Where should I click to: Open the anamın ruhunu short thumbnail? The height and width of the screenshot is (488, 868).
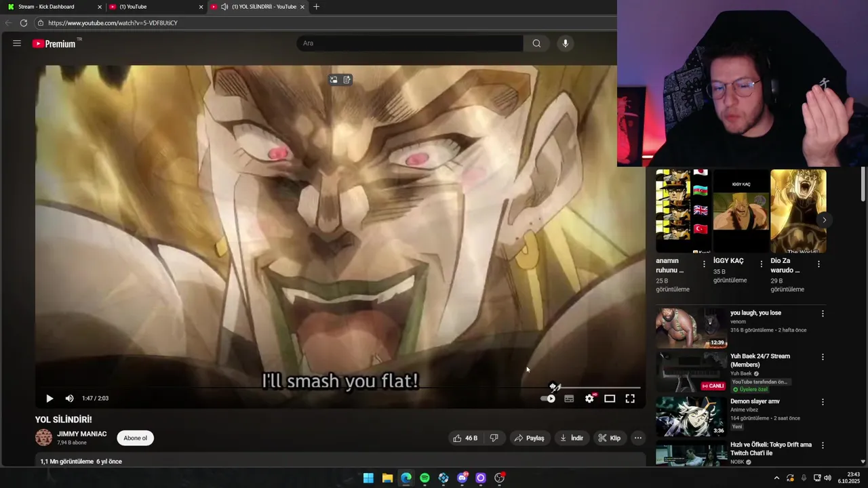[x=682, y=211]
